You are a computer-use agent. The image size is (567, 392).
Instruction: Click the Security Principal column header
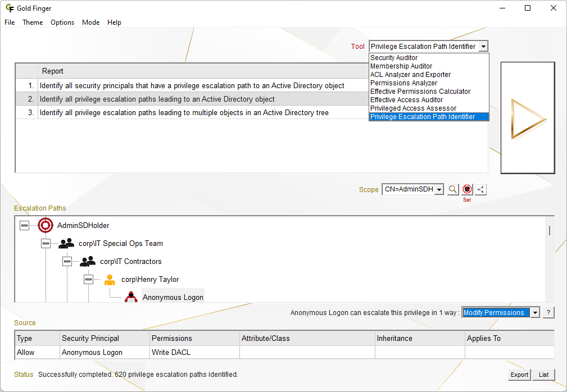(105, 339)
